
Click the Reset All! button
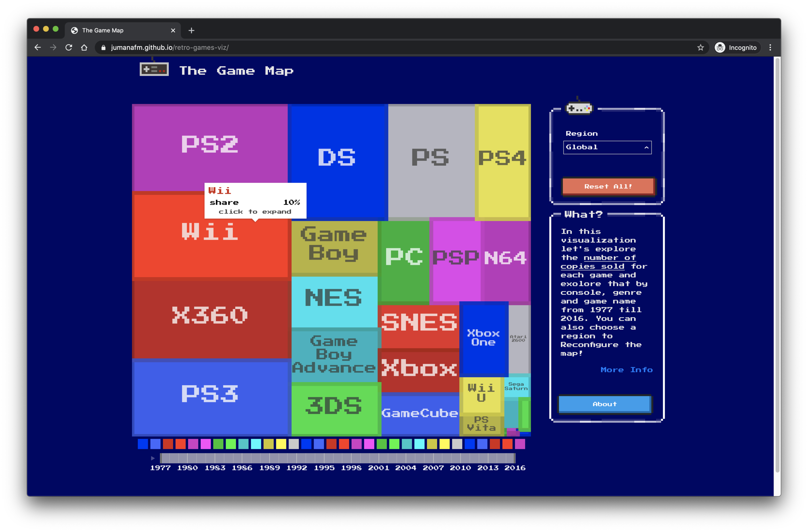tap(608, 186)
